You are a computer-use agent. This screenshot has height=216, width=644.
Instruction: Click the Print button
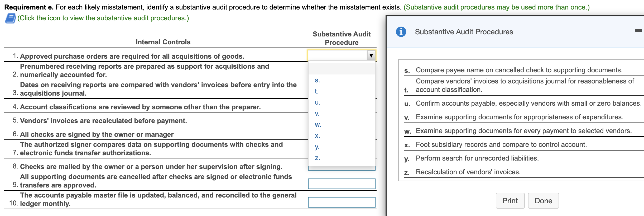[x=510, y=200]
